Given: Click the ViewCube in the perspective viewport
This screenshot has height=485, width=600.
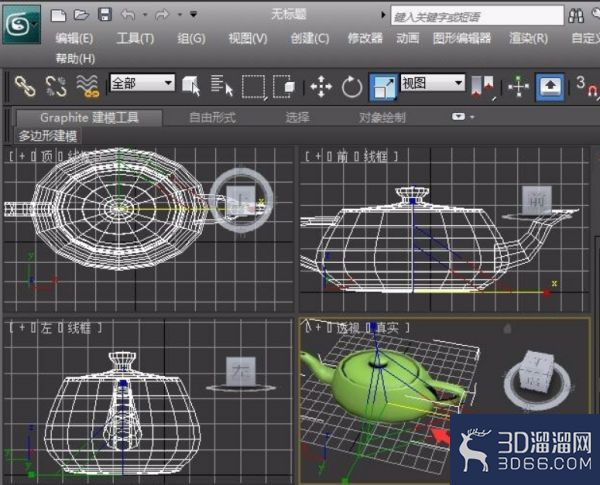Looking at the screenshot, I should pyautogui.click(x=537, y=371).
